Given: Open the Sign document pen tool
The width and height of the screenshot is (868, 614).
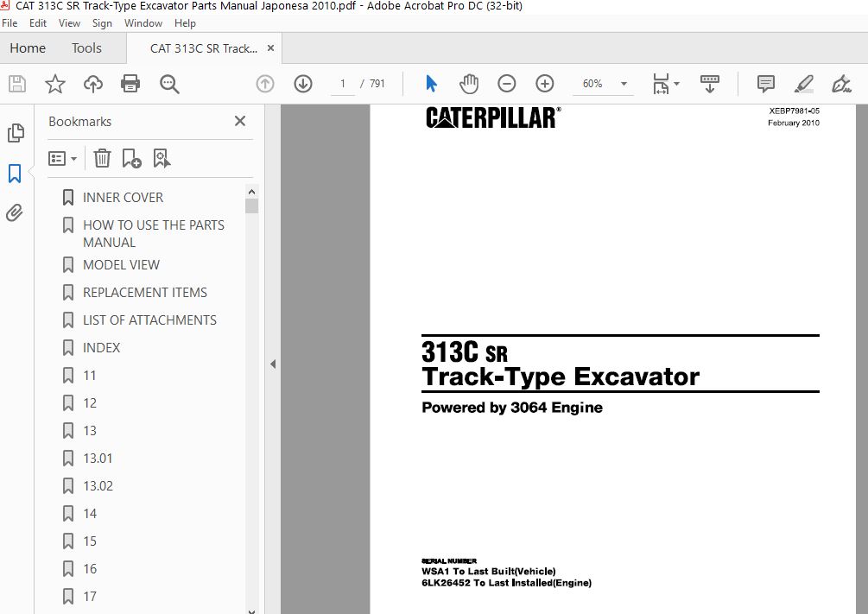Looking at the screenshot, I should click(841, 84).
